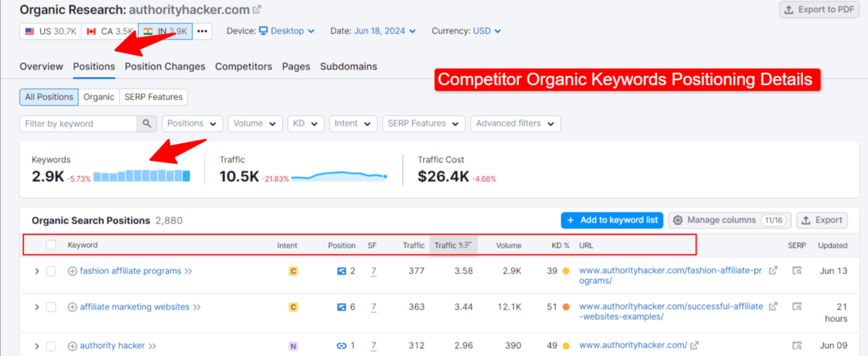Viewport: 868px width, 356px height.
Task: Click the Commercial intent badge for affiliate marketing websites
Action: tap(293, 307)
